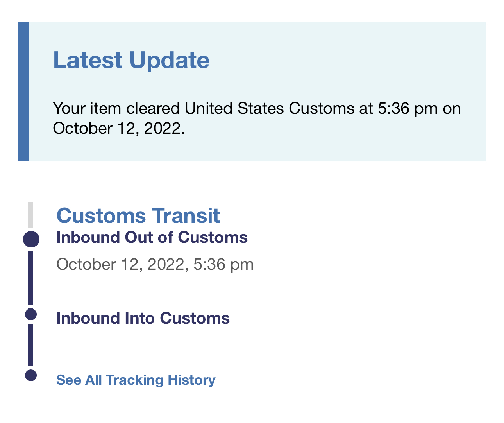Viewport: 504px width, 423px height.
Task: Click "October 12, 2022." ending the update message
Action: click(119, 128)
